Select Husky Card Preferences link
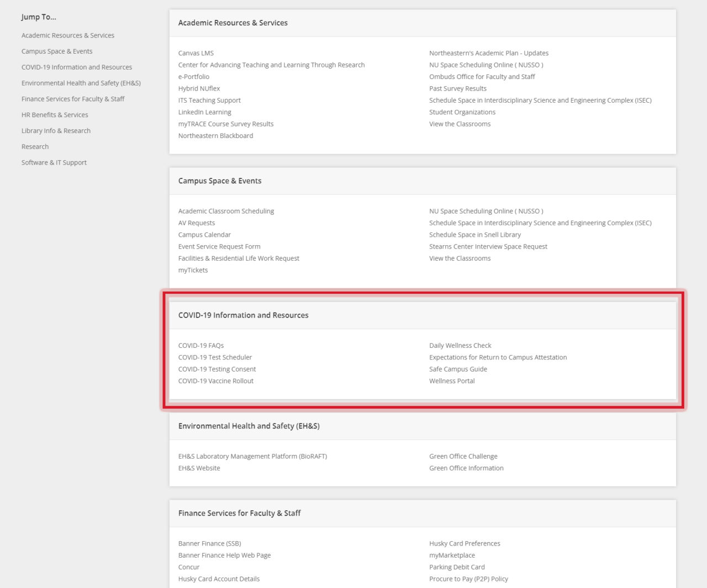 pos(465,544)
